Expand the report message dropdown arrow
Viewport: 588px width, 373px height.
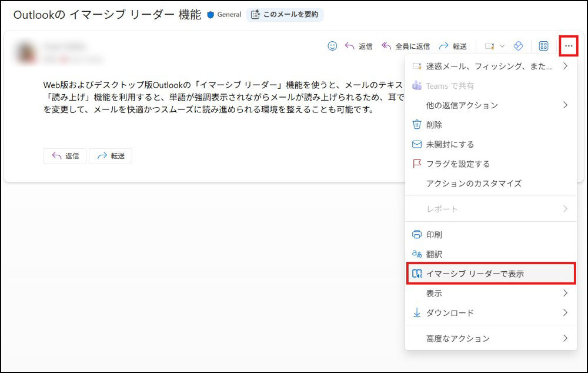coord(502,46)
